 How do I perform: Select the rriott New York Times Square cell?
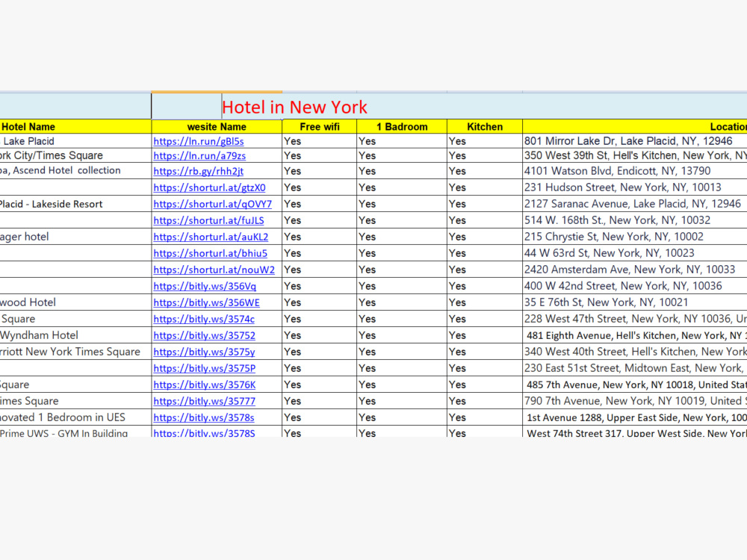[x=75, y=352]
